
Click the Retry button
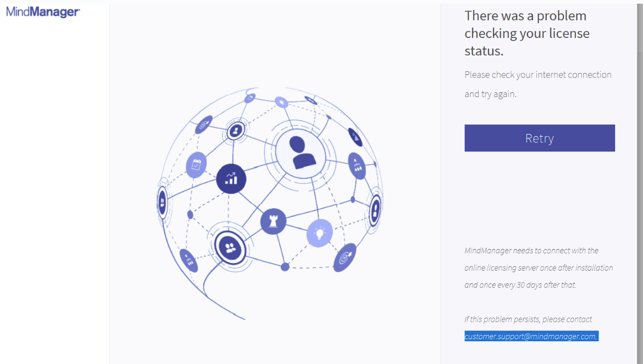[540, 138]
